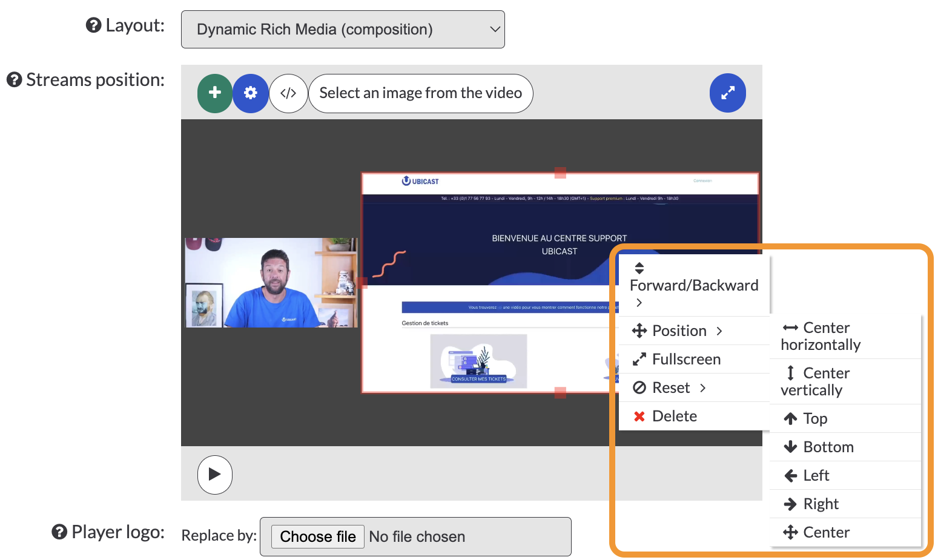The height and width of the screenshot is (560, 938).
Task: Click the chevron under Forward/Backward
Action: click(639, 302)
